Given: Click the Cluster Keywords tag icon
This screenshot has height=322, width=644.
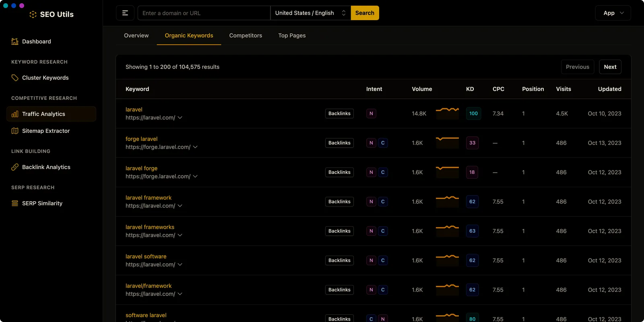Looking at the screenshot, I should click(x=15, y=78).
